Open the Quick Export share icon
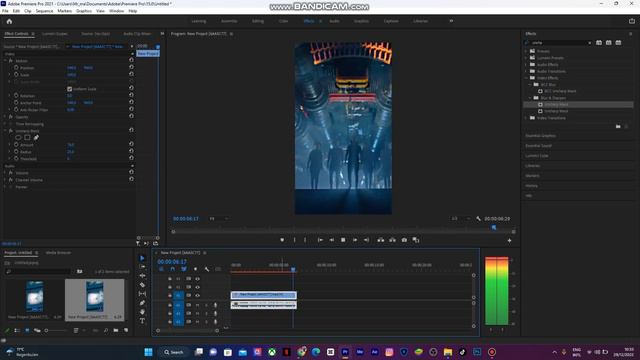 (x=632, y=21)
